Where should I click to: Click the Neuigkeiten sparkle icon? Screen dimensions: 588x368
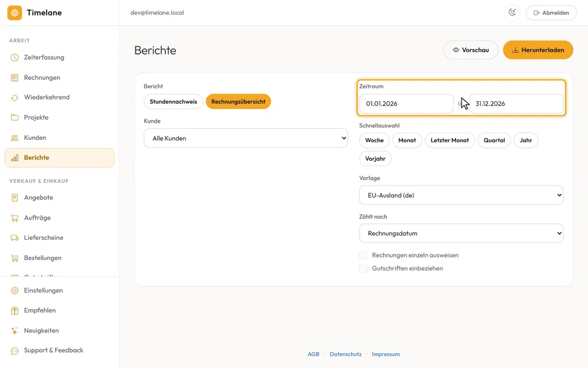click(x=15, y=331)
